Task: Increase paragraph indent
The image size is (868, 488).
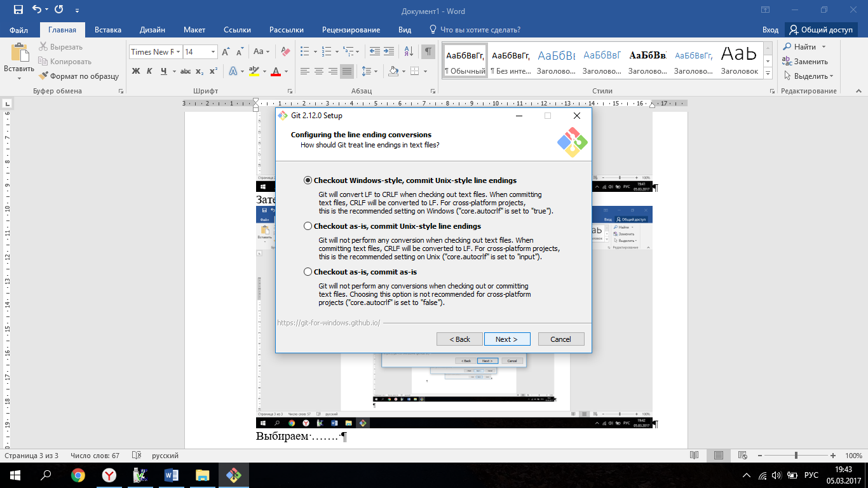Action: click(390, 52)
